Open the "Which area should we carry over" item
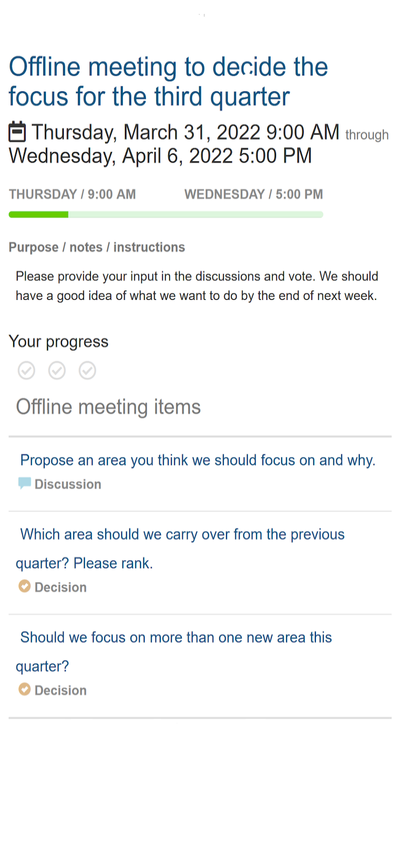This screenshot has height=868, width=401. [182, 535]
